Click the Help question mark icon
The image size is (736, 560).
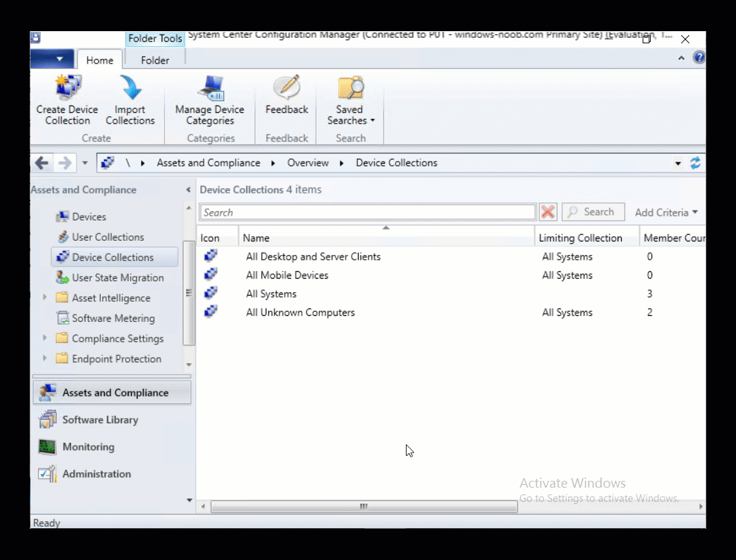699,57
